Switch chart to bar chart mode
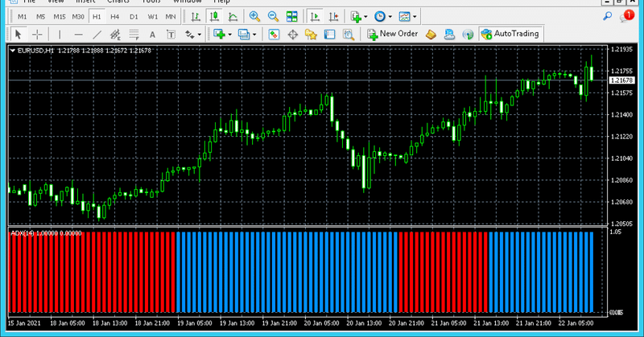This screenshot has width=644, height=337. (x=196, y=16)
